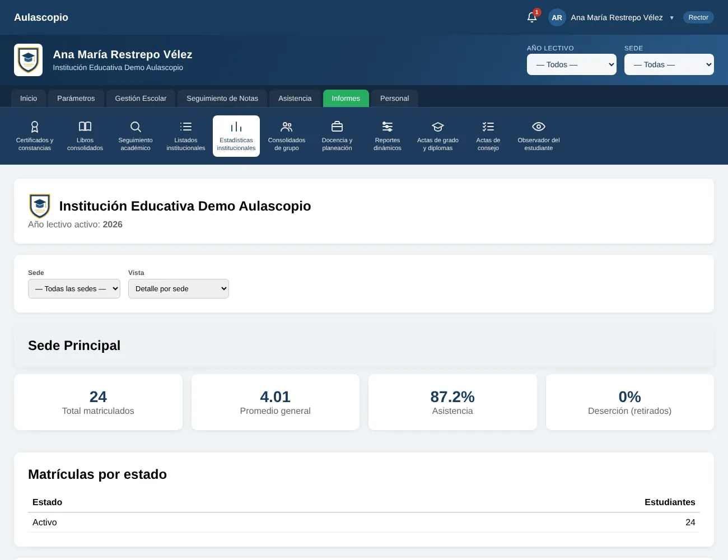This screenshot has height=560, width=728.
Task: Click the Activo table row
Action: point(364,522)
